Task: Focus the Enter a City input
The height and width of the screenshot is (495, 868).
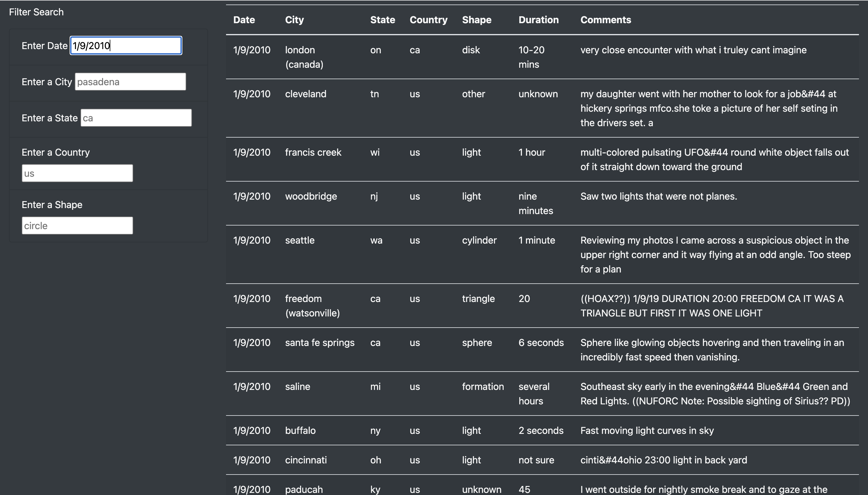Action: pyautogui.click(x=130, y=82)
